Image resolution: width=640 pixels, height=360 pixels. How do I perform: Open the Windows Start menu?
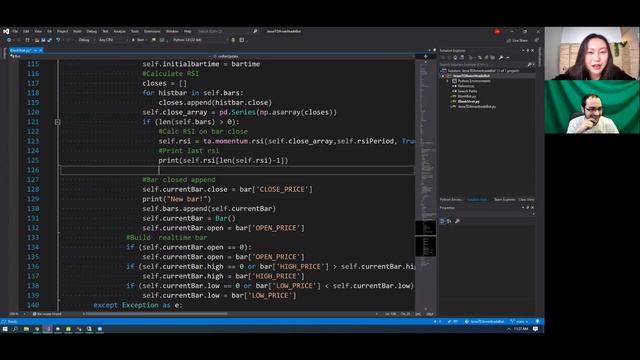[x=5, y=329]
